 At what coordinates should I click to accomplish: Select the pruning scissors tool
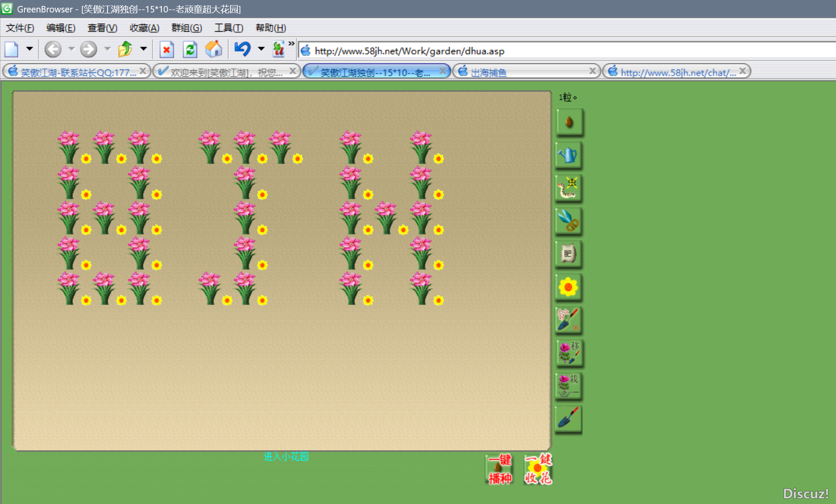[x=569, y=221]
